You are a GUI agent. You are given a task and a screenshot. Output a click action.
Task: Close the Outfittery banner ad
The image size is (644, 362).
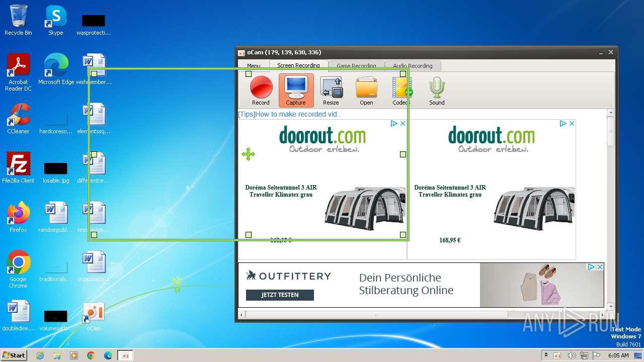(600, 267)
